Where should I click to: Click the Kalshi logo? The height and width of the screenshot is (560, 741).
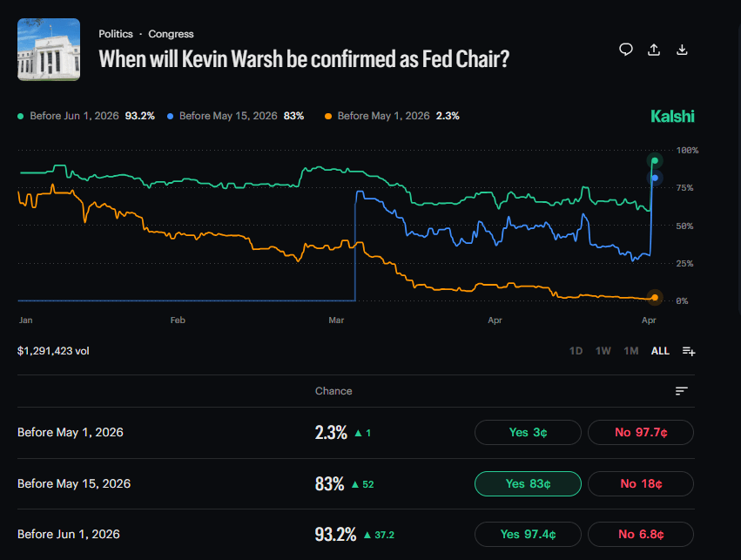coord(672,116)
